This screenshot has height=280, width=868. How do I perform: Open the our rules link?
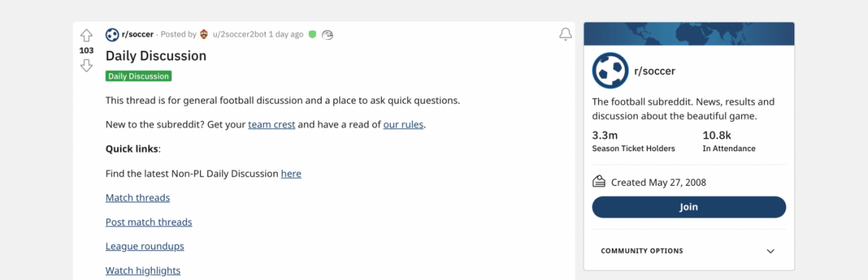click(403, 124)
